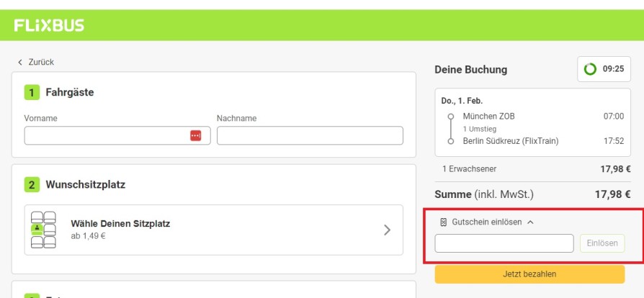This screenshot has width=644, height=298.
Task: Collapse the Gutschein einlösen section
Action: click(x=530, y=222)
